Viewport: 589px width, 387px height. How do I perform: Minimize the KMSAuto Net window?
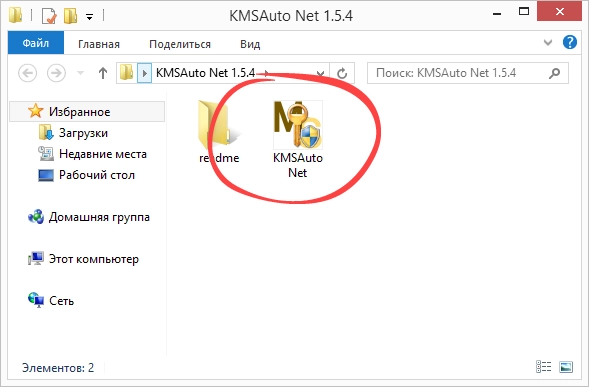coord(497,14)
